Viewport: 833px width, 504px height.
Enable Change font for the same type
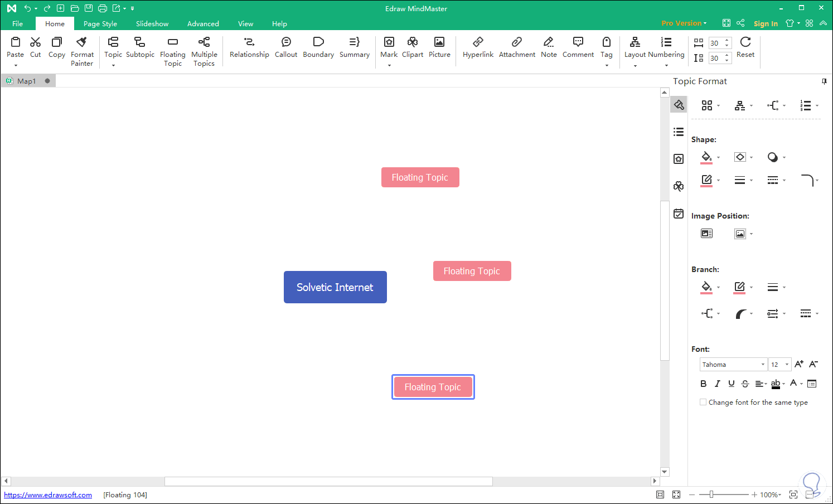703,402
